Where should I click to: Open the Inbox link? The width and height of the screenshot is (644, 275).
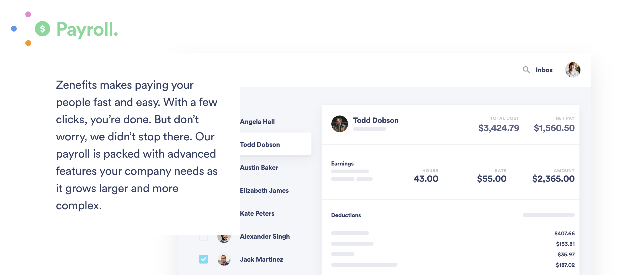[x=544, y=70]
